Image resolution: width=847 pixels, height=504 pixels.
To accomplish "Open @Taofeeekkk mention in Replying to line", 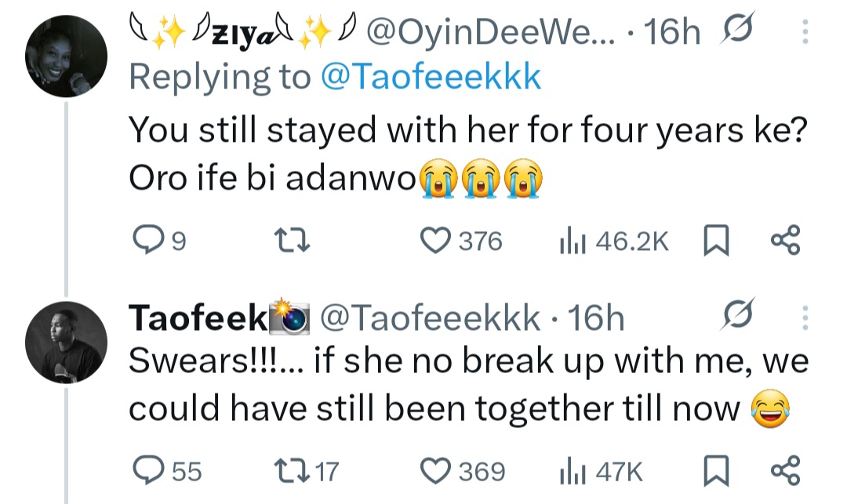I will coord(431,77).
